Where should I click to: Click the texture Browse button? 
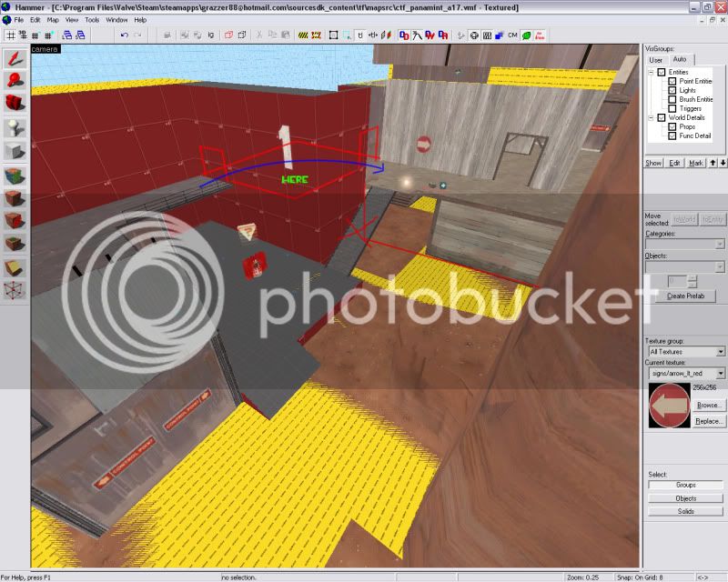tap(709, 406)
